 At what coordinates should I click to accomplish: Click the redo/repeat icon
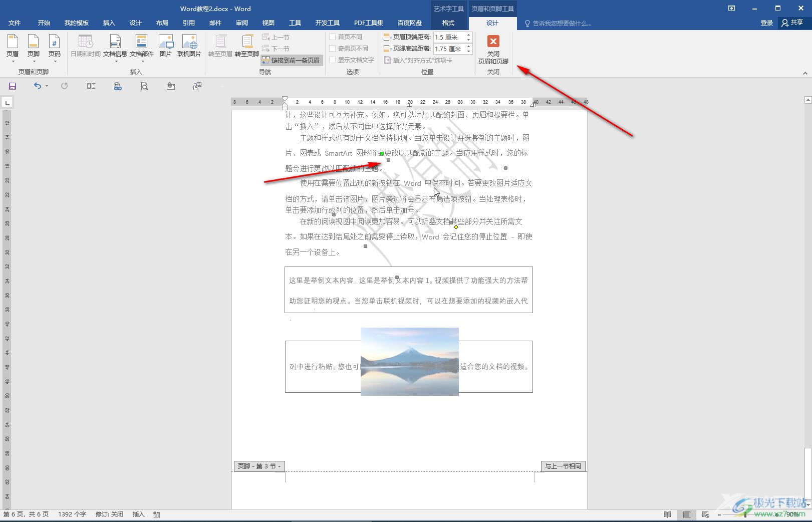point(64,86)
